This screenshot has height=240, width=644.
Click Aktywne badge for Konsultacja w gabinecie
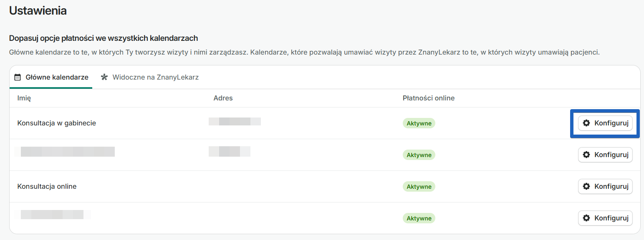click(x=419, y=123)
